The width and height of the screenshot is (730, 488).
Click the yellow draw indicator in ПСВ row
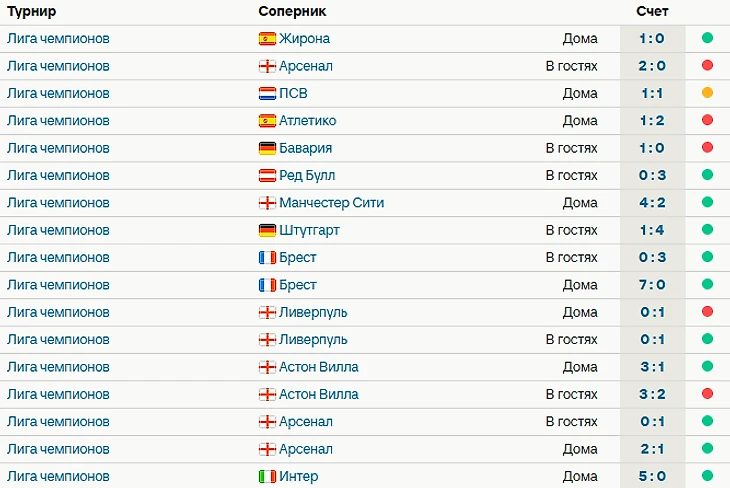(707, 94)
